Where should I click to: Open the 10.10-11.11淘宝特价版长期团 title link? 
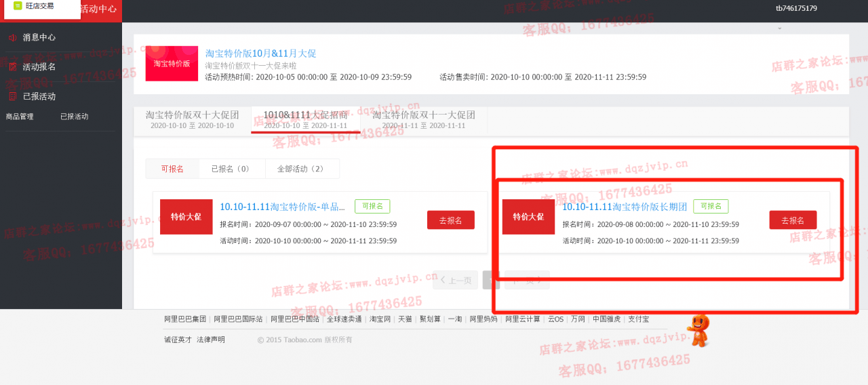625,207
